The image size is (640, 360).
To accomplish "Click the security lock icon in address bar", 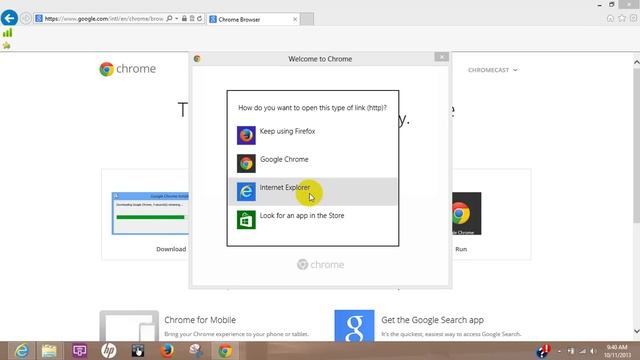I will 184,18.
